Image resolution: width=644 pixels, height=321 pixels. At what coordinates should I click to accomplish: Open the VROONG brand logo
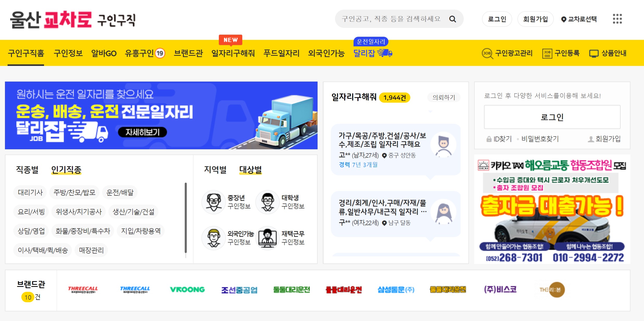point(187,290)
